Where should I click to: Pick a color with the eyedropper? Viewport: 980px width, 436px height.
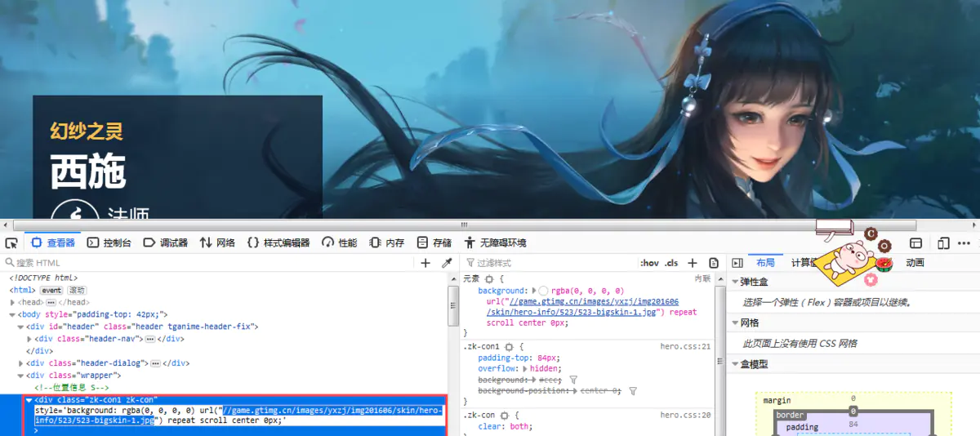pyautogui.click(x=447, y=263)
